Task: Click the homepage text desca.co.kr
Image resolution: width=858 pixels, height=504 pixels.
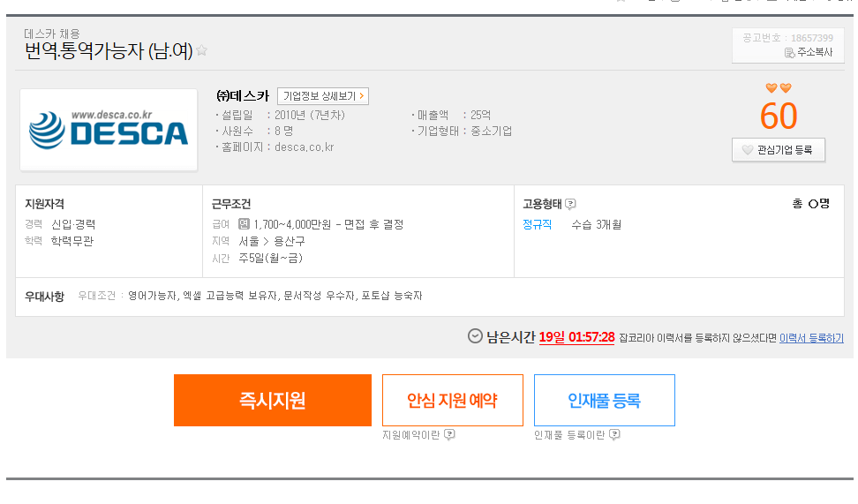Action: click(305, 147)
